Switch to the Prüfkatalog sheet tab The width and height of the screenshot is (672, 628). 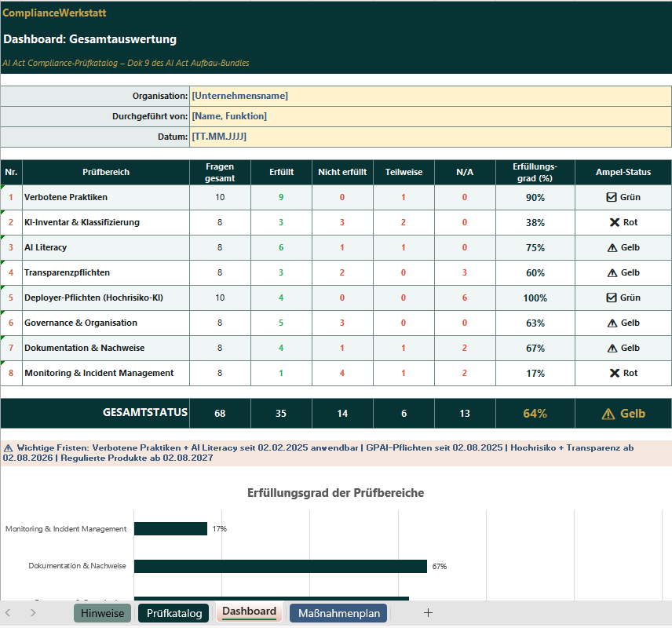[173, 612]
